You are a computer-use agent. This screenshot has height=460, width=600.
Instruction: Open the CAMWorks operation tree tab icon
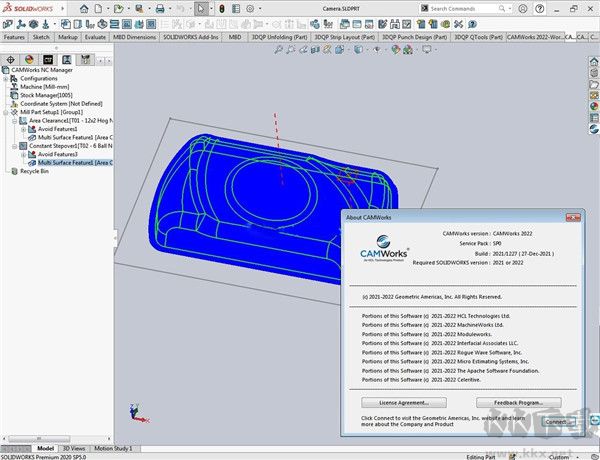coord(67,60)
